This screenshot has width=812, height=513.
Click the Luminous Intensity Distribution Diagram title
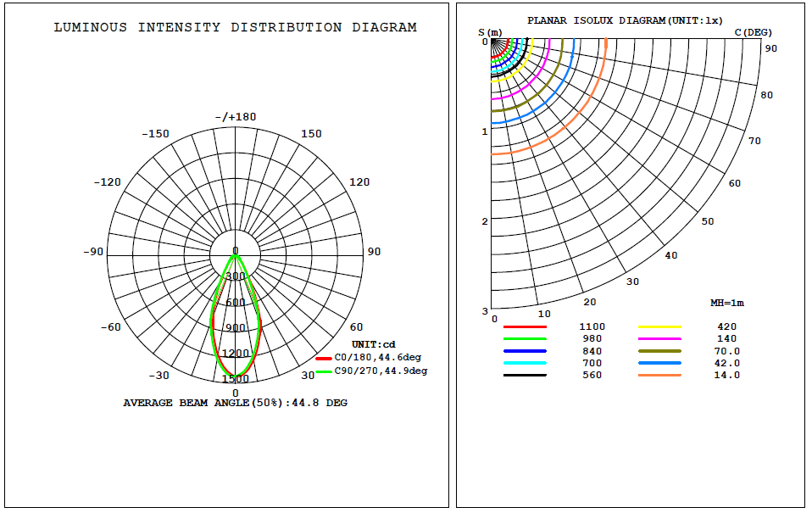pos(235,27)
